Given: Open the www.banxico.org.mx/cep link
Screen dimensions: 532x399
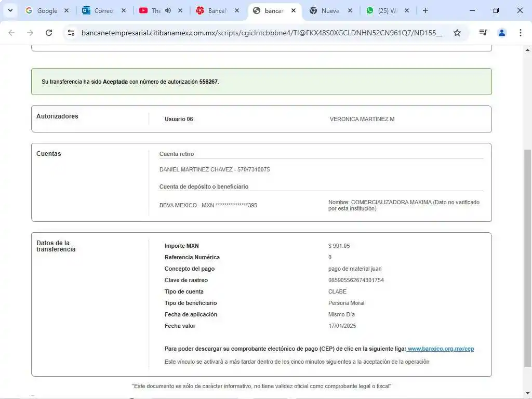Looking at the screenshot, I should [x=441, y=349].
